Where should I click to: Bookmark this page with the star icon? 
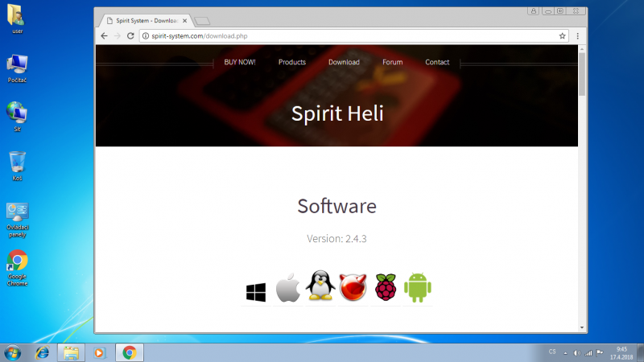pos(562,36)
